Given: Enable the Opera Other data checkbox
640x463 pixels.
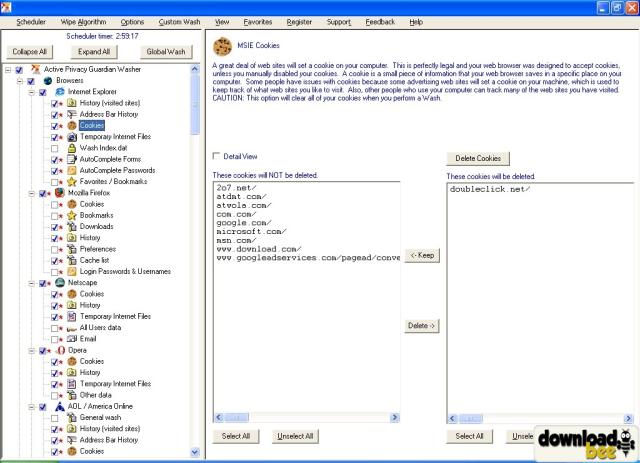Looking at the screenshot, I should 54,396.
